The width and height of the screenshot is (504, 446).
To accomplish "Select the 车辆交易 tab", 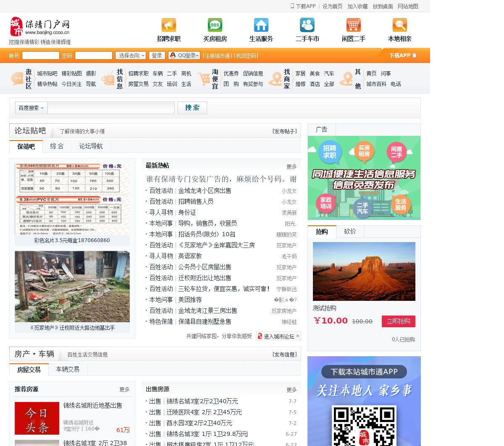I will click(68, 369).
